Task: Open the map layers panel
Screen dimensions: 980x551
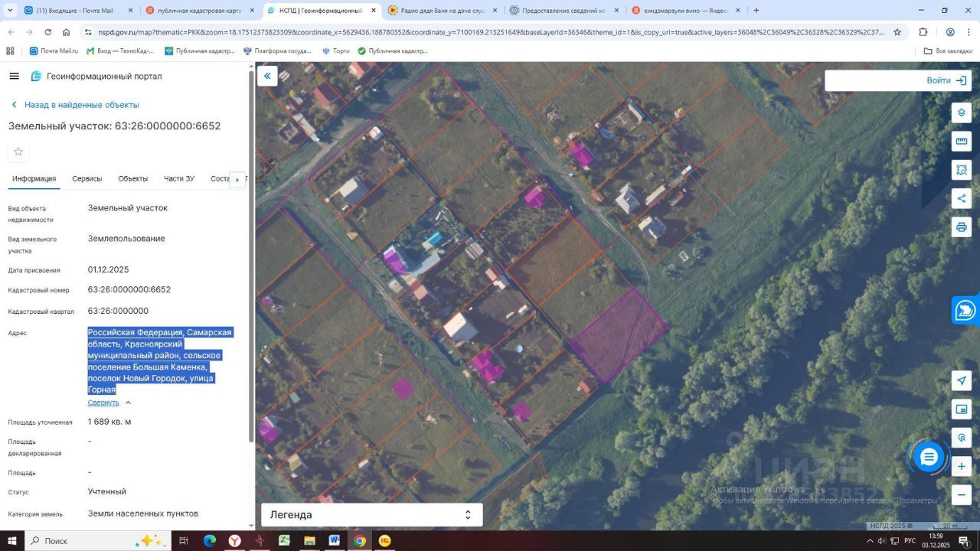Action: coord(962,112)
